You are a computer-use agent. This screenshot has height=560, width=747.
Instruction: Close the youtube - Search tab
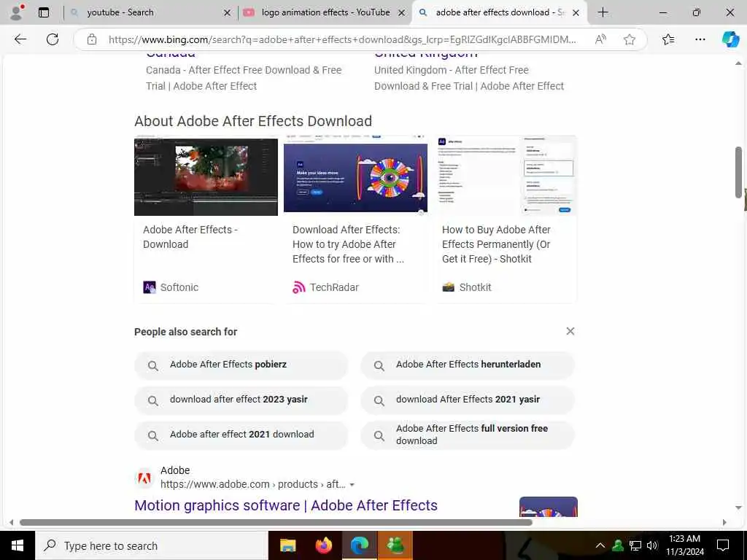228,13
